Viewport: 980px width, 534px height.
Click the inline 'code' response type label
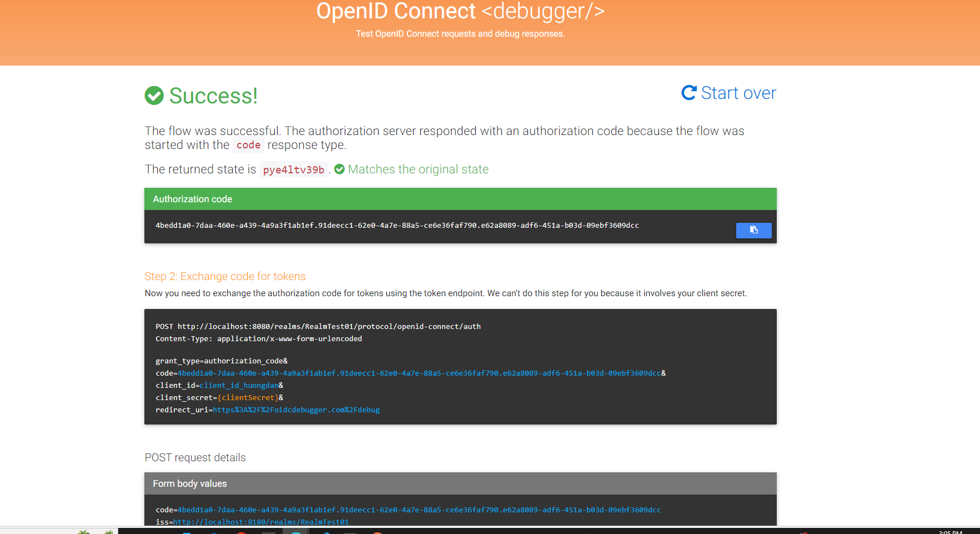click(248, 145)
